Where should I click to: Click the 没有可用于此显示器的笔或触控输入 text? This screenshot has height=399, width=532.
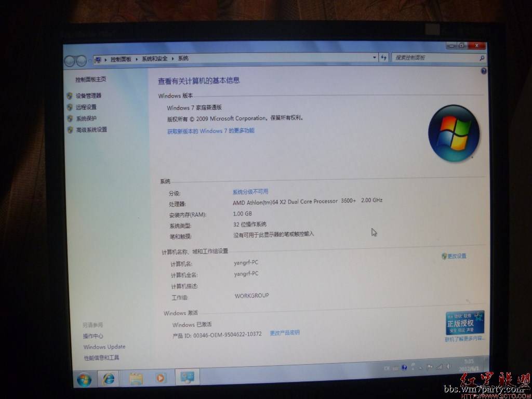tap(273, 234)
